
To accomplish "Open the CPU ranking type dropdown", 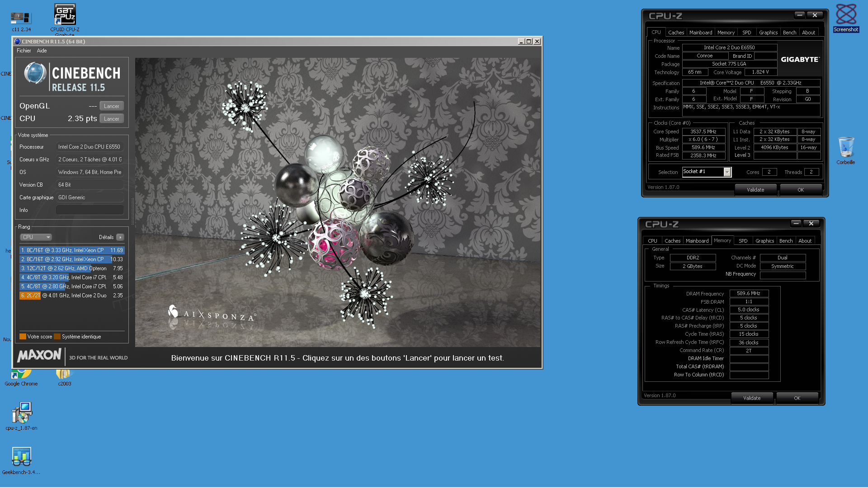I will coord(36,237).
